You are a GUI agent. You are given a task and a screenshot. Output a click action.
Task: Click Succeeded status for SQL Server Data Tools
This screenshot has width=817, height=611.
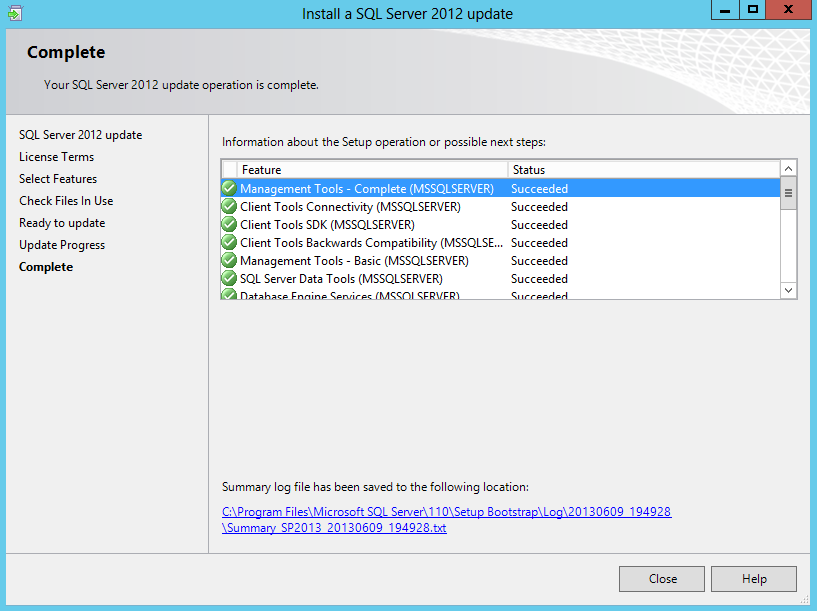click(539, 279)
